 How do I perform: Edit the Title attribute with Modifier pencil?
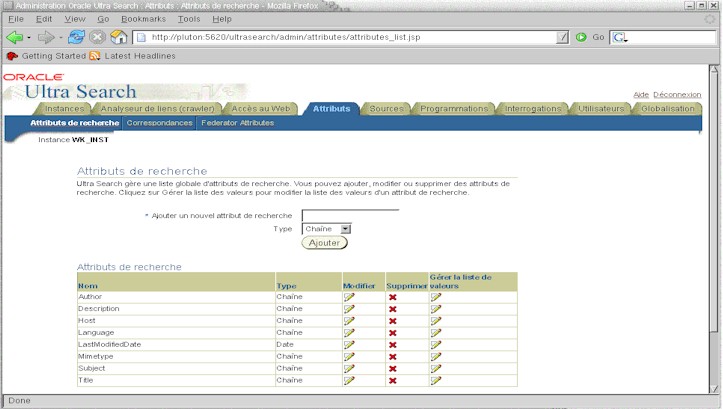point(349,381)
